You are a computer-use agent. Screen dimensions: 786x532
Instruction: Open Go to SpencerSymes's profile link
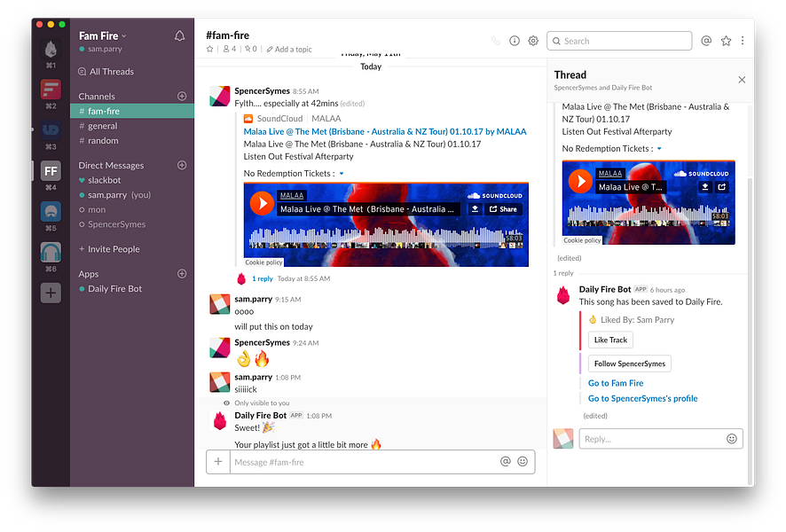(642, 398)
